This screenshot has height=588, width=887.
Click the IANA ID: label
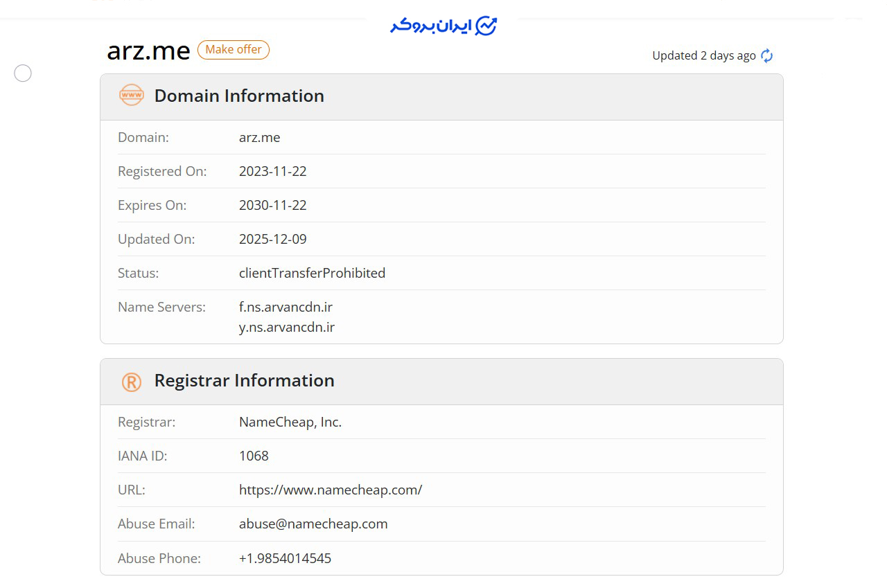click(x=143, y=456)
